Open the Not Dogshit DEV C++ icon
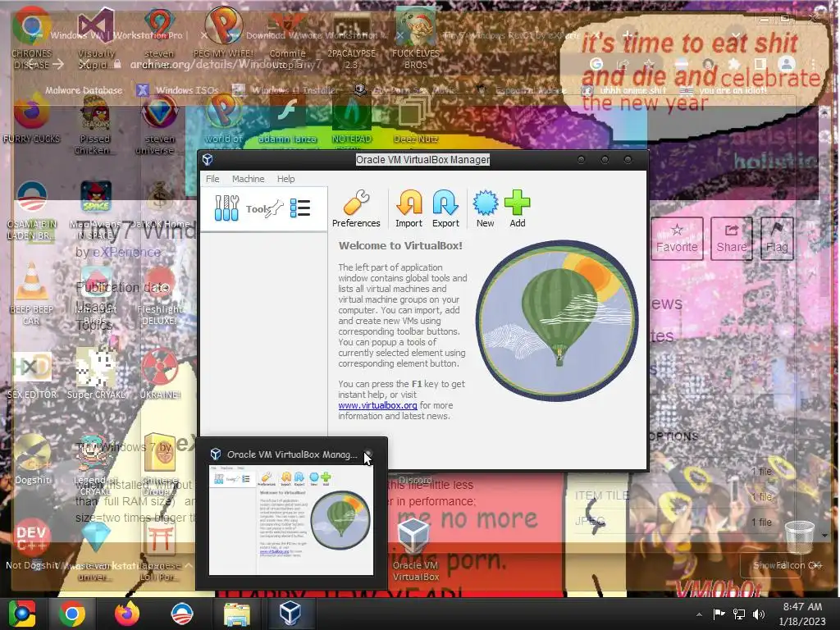This screenshot has width=840, height=630. [31, 543]
